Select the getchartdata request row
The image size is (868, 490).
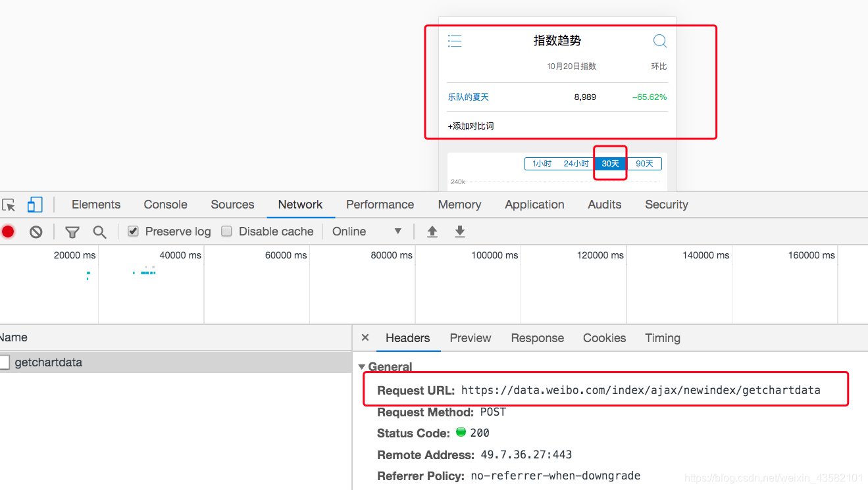[x=176, y=362]
